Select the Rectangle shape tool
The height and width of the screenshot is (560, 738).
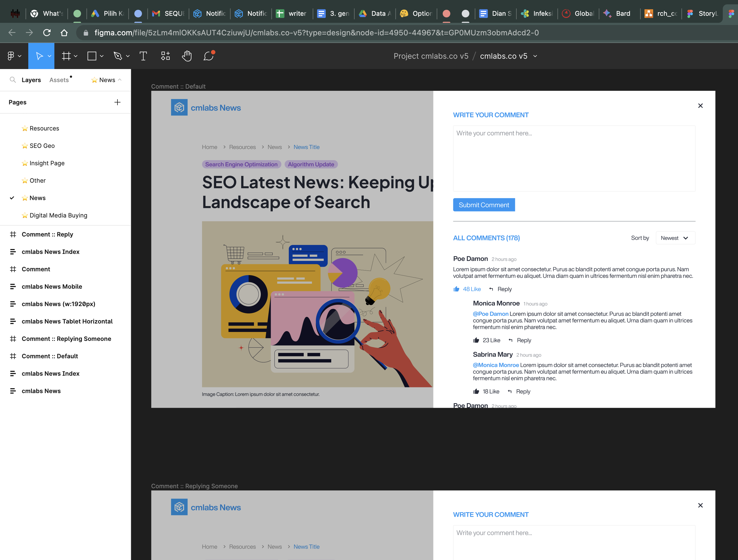[92, 56]
